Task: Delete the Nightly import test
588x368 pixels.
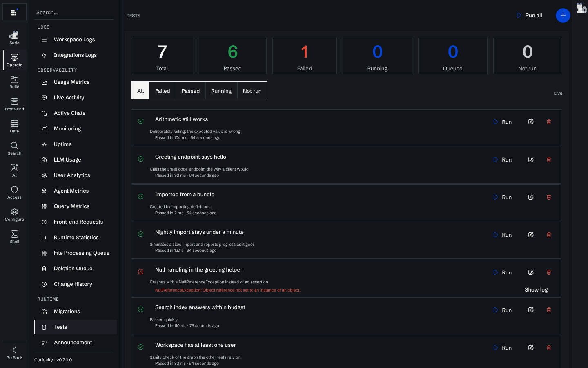Action: point(549,235)
